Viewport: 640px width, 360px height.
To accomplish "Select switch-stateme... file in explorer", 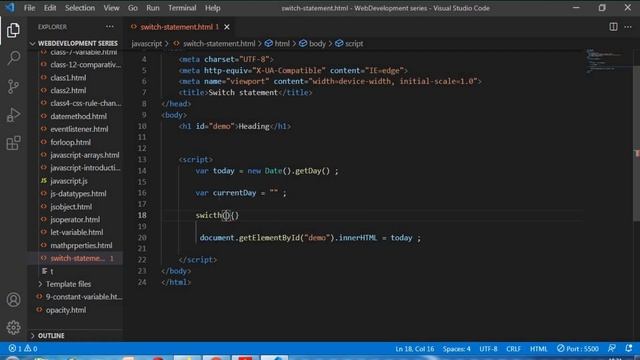I will 76,258.
